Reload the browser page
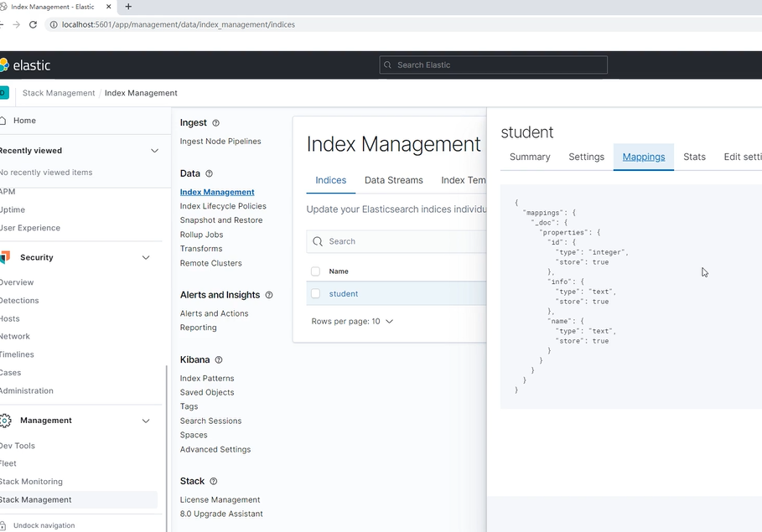Viewport: 762px width, 532px height. pyautogui.click(x=33, y=25)
